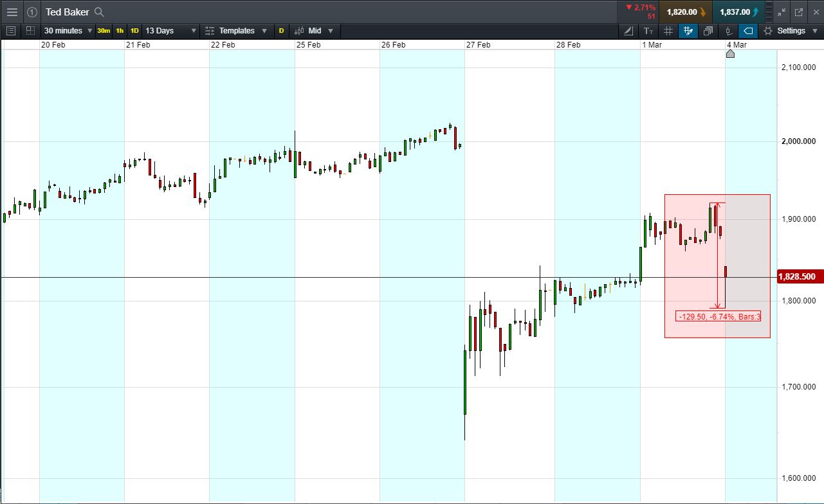Click the 25 Feb date label
Image resolution: width=824 pixels, height=504 pixels.
(x=308, y=44)
